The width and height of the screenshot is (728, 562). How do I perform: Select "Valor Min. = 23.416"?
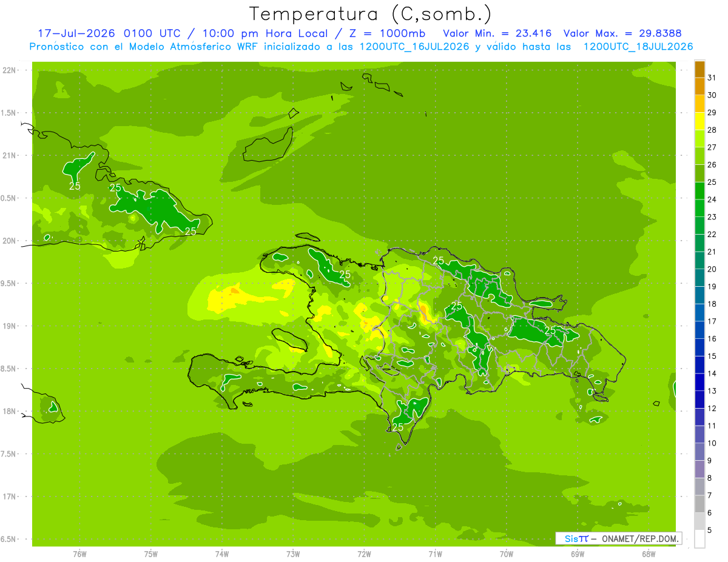[x=497, y=33]
